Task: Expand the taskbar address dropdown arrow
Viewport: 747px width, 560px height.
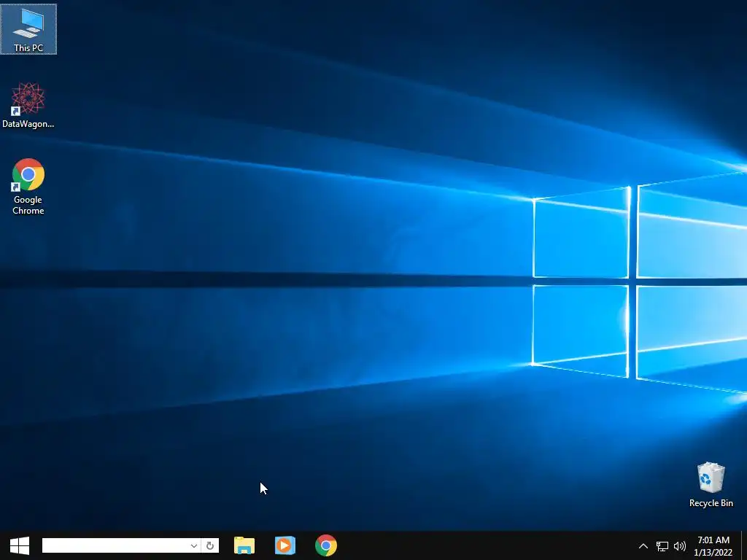Action: tap(194, 545)
